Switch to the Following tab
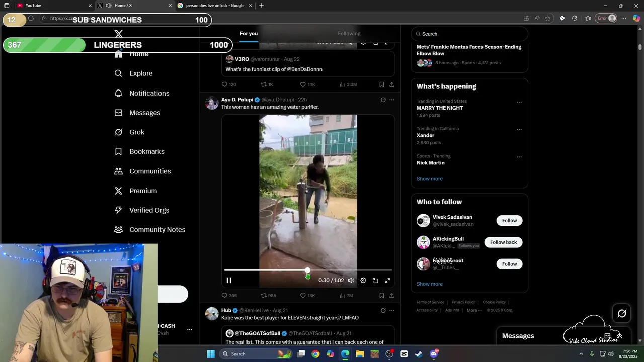Screen dimensions: 644x362 click(x=349, y=34)
